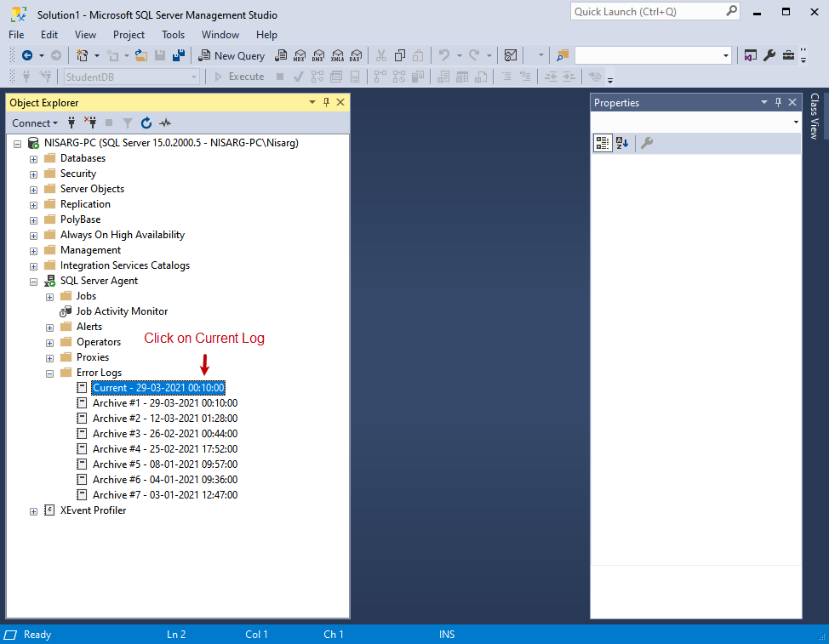829x644 pixels.
Task: Refresh the Object Explorer tree
Action: click(146, 123)
